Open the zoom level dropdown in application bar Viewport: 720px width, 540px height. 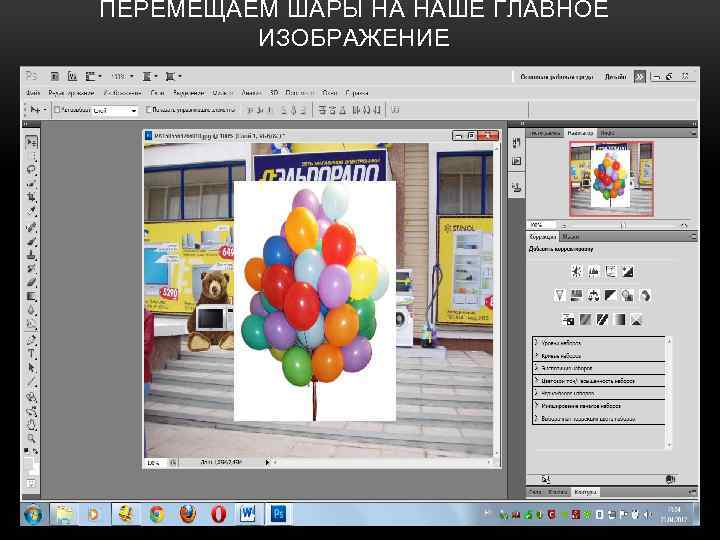pos(123,76)
